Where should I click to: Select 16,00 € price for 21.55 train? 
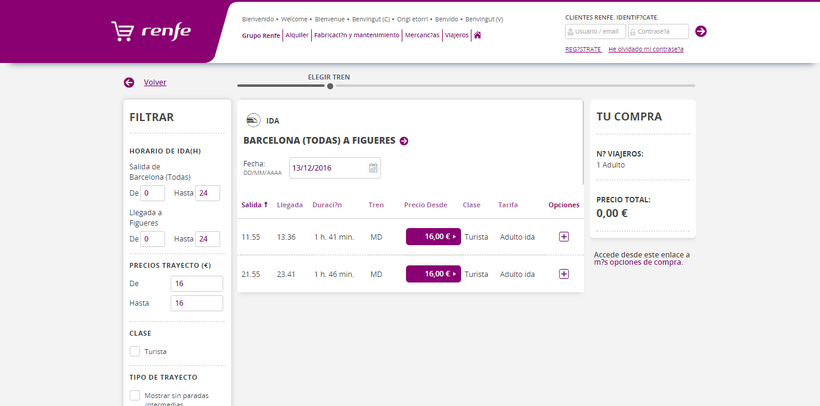[433, 274]
